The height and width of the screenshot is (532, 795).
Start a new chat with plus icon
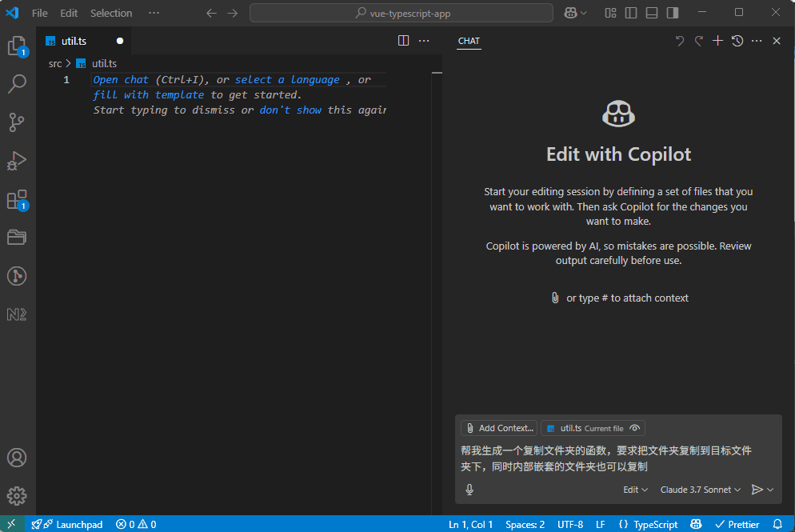point(718,41)
